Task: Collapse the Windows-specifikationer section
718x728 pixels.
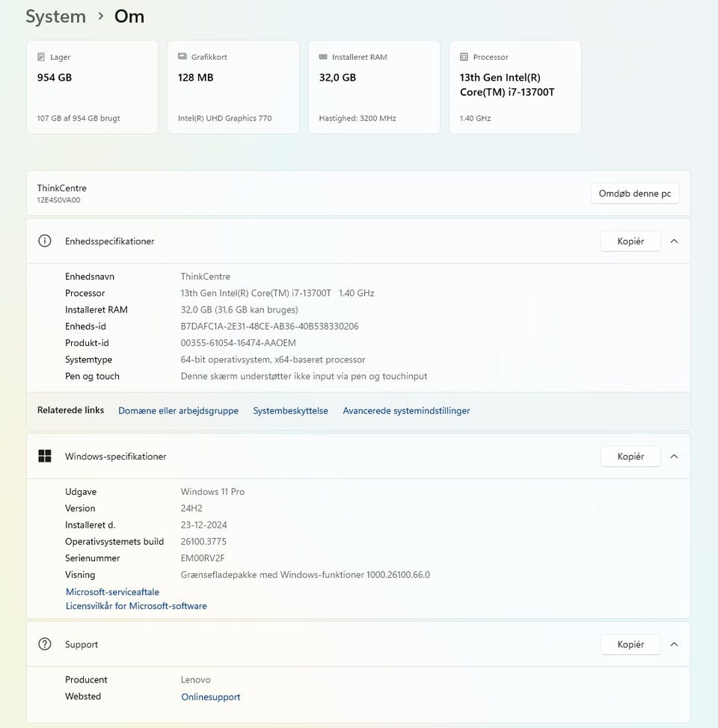Action: [x=674, y=456]
